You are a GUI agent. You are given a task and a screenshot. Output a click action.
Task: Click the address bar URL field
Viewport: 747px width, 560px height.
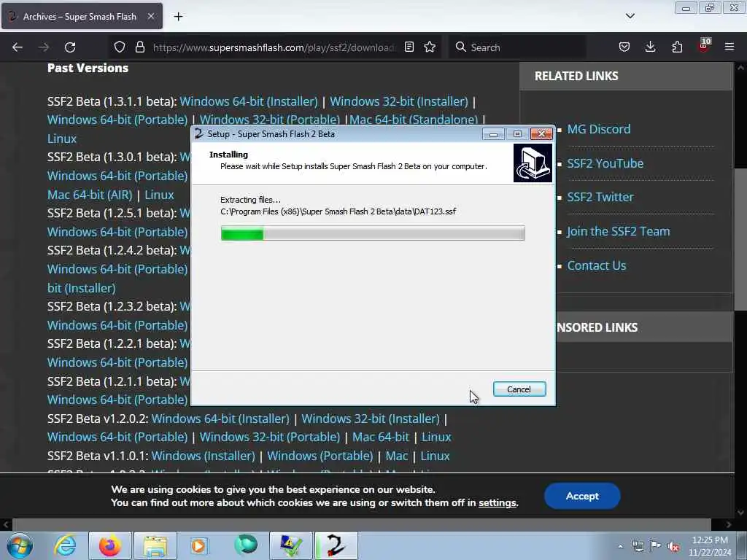click(274, 47)
